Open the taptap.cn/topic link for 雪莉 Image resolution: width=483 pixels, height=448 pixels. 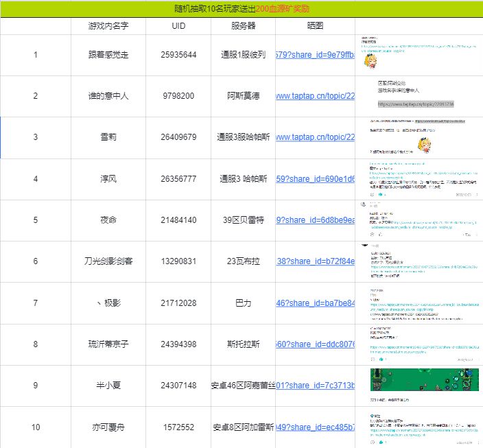(315, 137)
